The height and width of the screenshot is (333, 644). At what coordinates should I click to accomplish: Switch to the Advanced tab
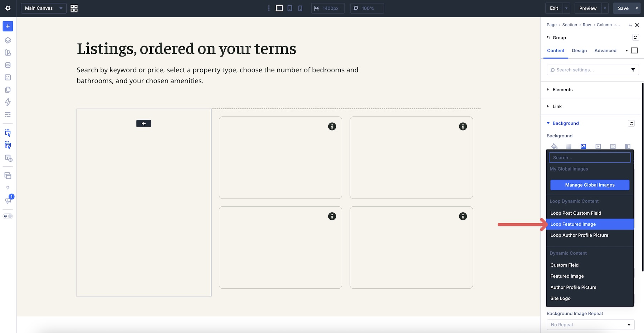pos(605,50)
